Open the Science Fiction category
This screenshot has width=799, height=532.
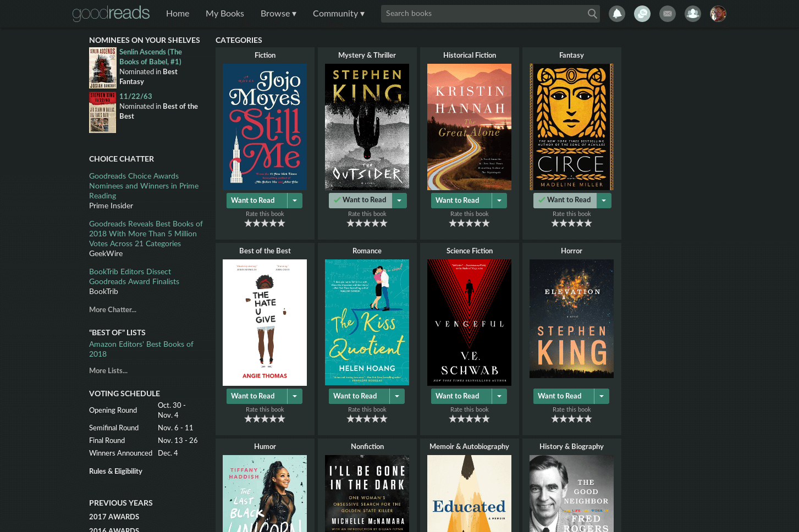pos(470,251)
